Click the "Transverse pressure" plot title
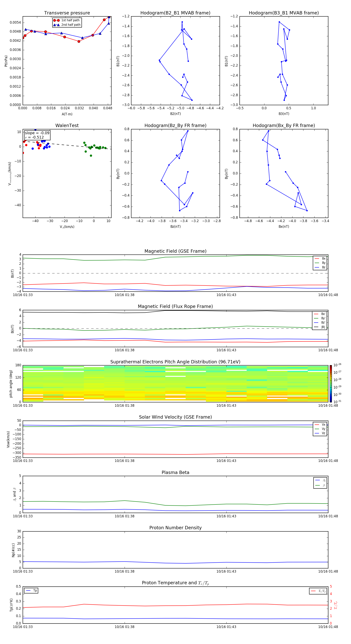351x644 pixels. click(67, 13)
